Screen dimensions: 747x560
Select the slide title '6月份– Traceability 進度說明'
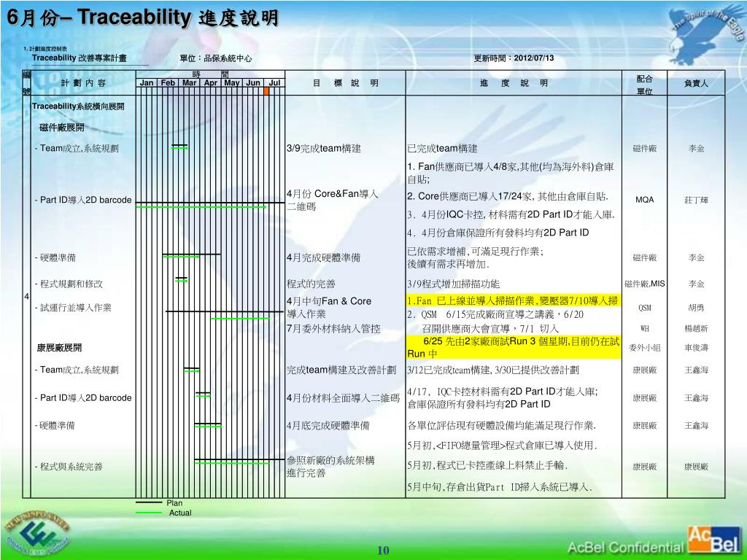pyautogui.click(x=142, y=18)
